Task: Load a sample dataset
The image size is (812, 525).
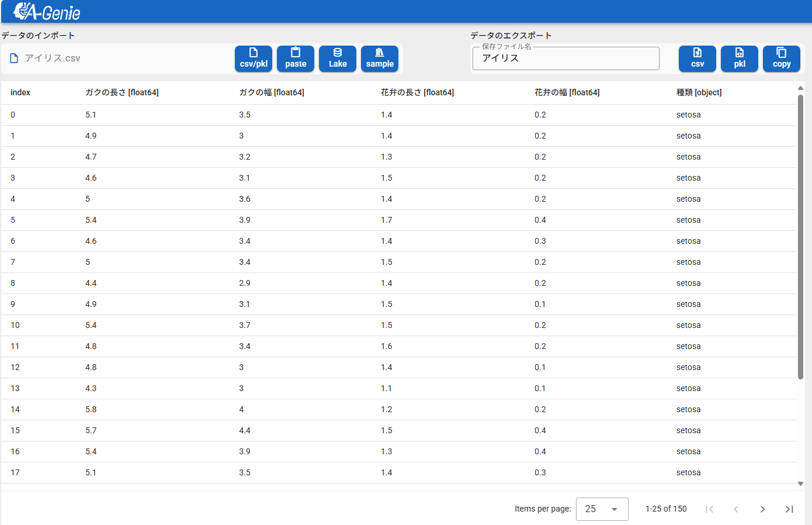Action: [x=380, y=58]
